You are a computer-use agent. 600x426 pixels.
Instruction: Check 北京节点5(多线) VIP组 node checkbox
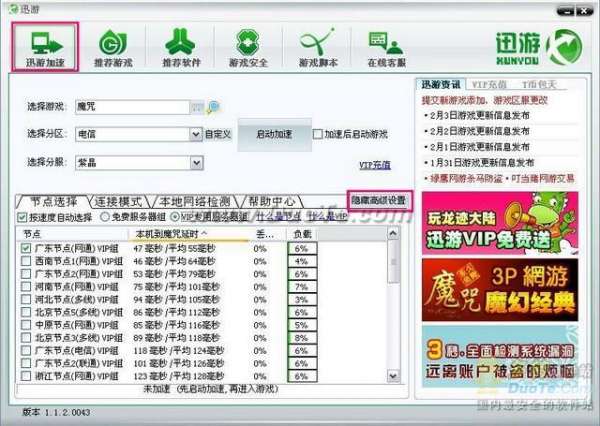[26, 312]
